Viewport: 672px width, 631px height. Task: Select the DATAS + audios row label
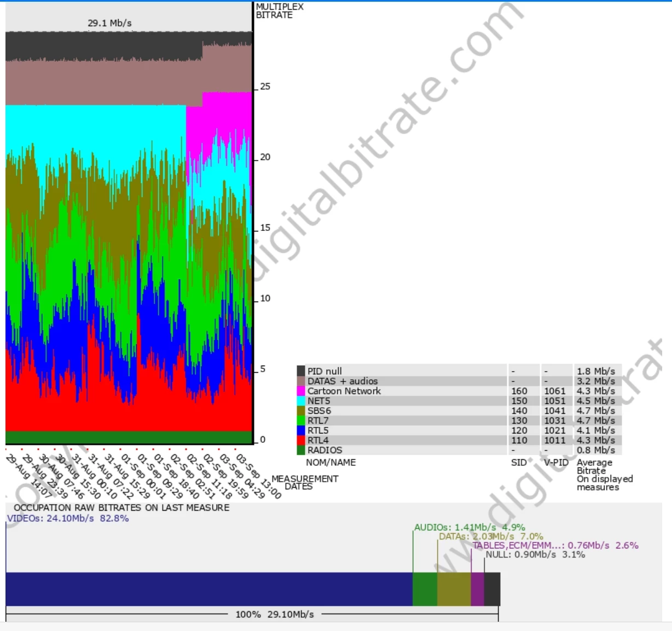[342, 381]
